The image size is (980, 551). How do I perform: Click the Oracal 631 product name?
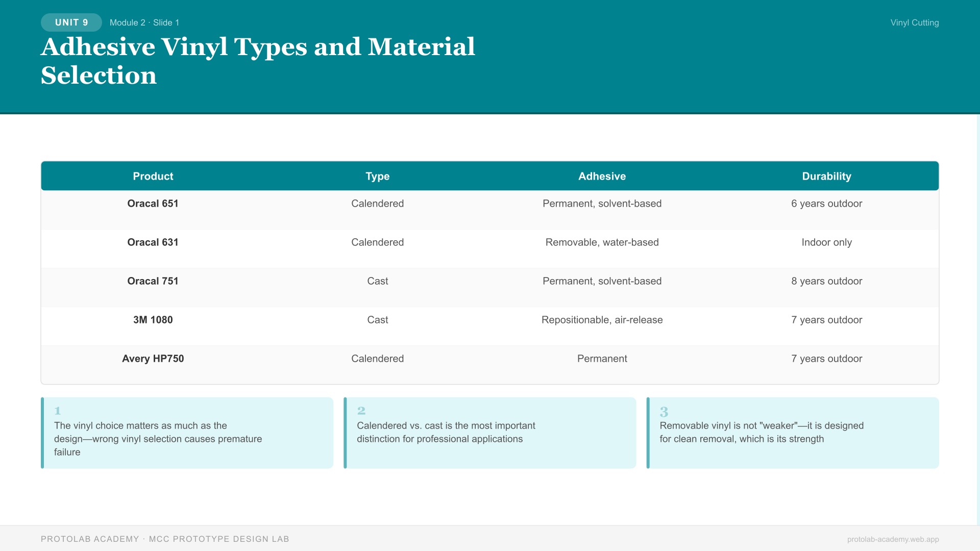[153, 242]
